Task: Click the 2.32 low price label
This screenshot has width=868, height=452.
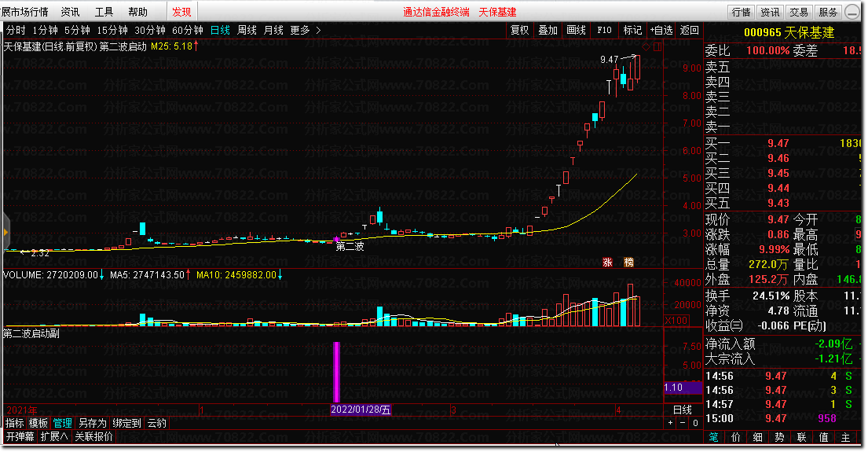Action: pos(40,253)
